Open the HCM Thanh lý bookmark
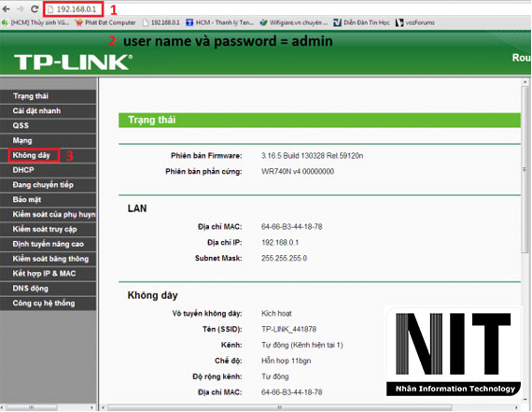 tap(219, 22)
